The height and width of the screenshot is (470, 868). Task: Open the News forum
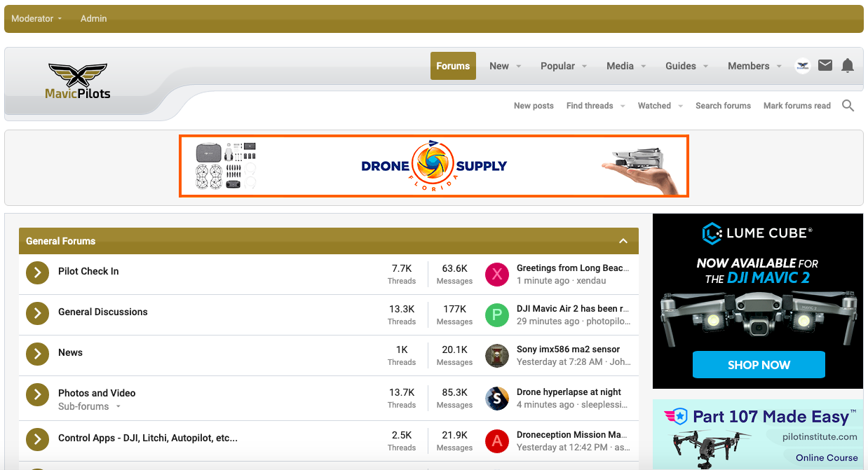[70, 352]
